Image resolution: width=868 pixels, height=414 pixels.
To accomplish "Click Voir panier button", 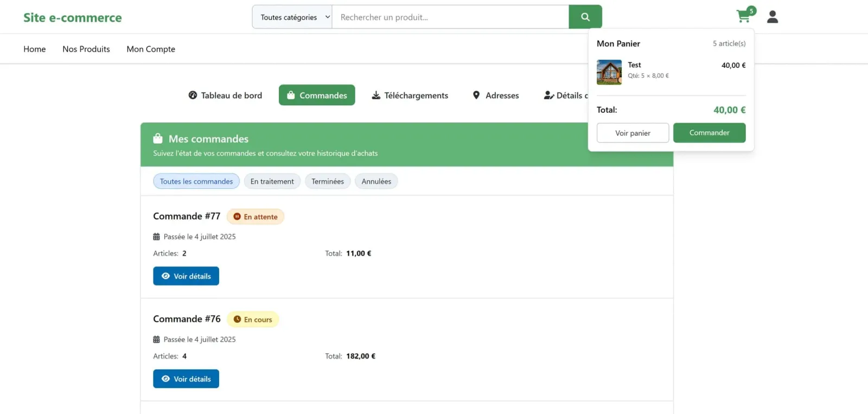I will coord(633,133).
